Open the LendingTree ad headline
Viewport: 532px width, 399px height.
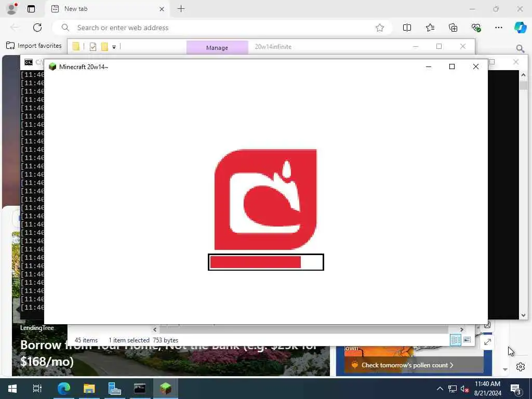coord(168,353)
